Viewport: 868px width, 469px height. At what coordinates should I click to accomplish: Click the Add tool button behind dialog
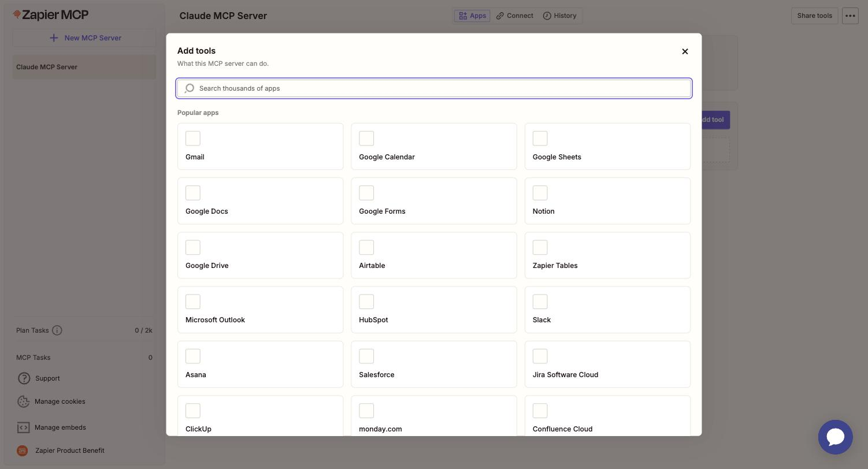coord(715,120)
